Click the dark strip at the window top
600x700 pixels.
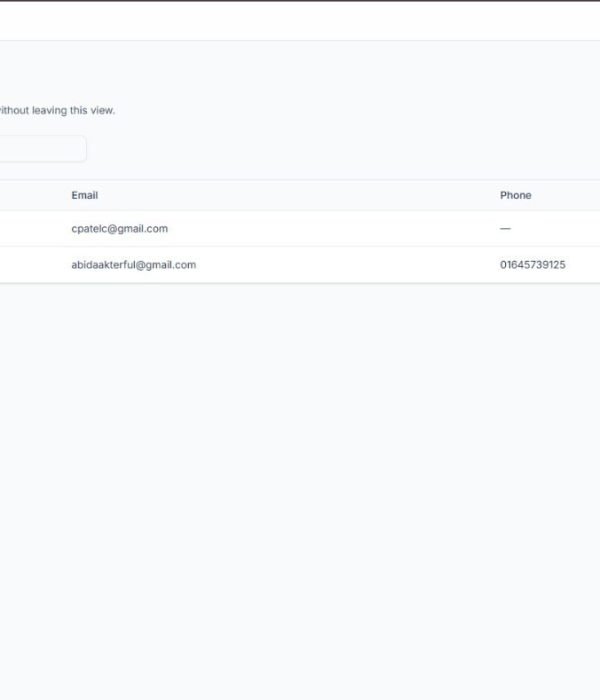tap(300, 1)
